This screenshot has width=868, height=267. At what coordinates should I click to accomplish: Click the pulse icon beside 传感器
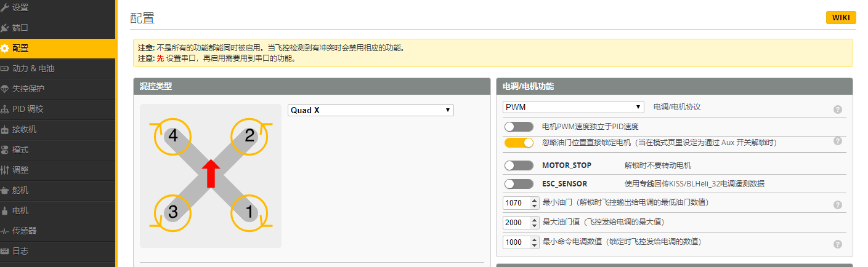4,231
